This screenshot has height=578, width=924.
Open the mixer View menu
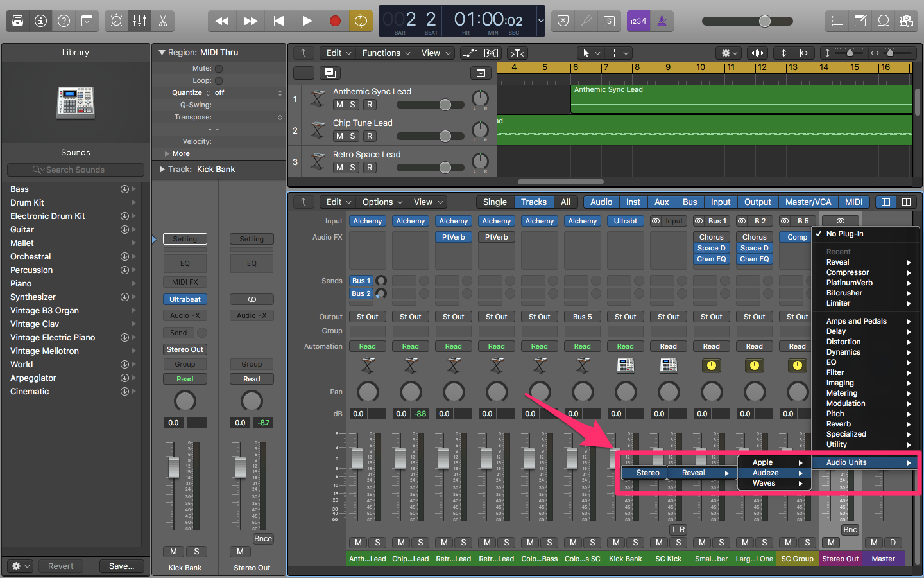click(428, 202)
